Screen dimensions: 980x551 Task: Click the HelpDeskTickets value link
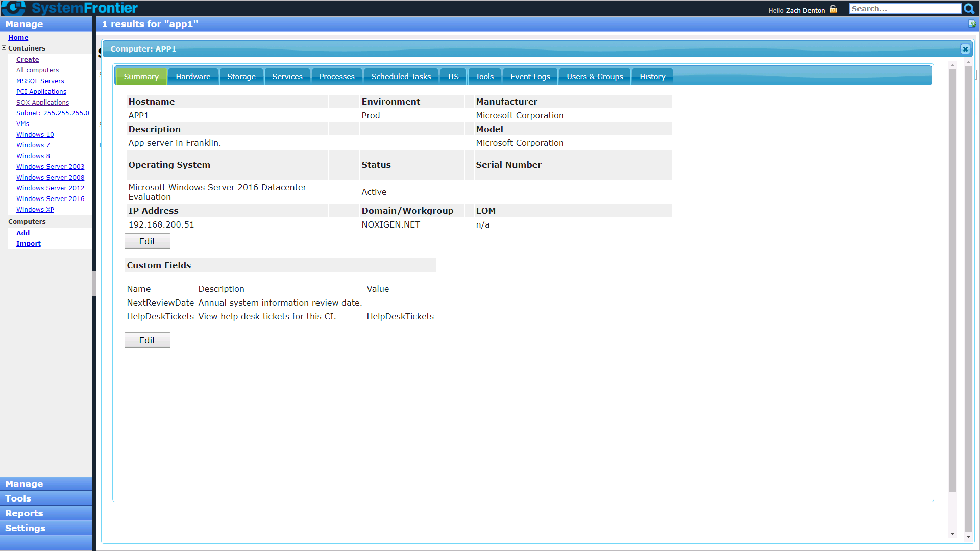coord(400,316)
